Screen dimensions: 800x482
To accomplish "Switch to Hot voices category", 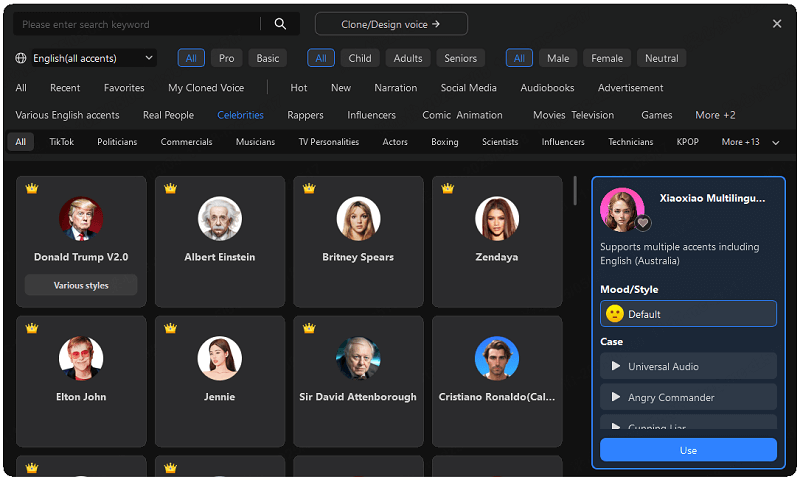I will [x=298, y=88].
